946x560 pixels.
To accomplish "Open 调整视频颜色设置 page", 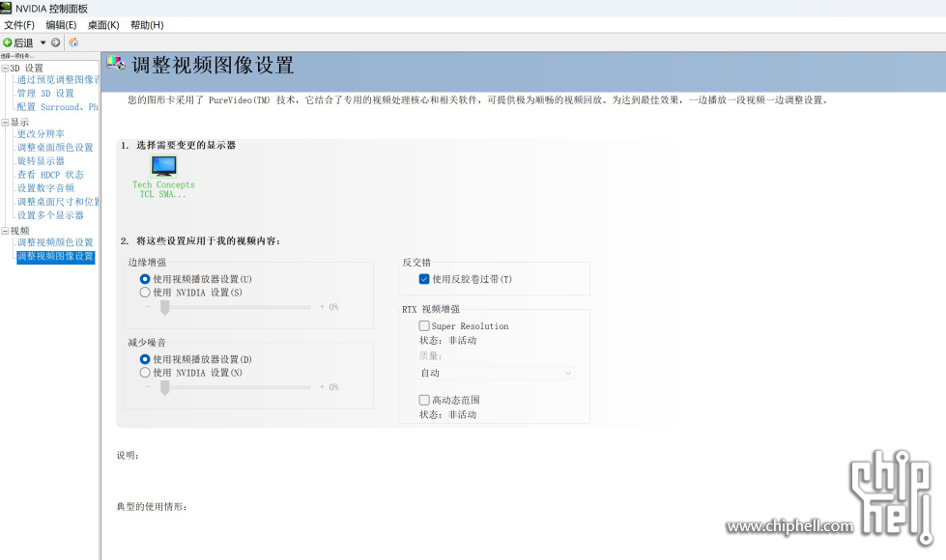I will point(55,242).
